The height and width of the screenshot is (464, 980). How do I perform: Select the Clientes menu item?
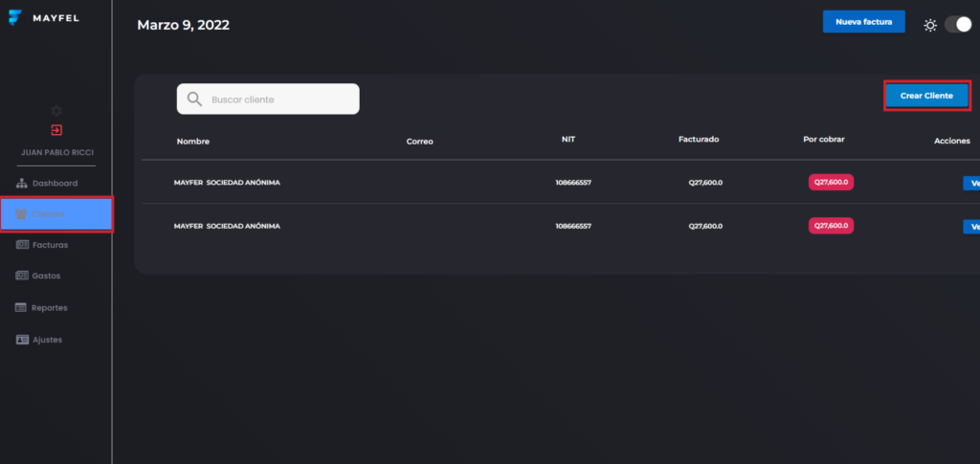point(56,214)
